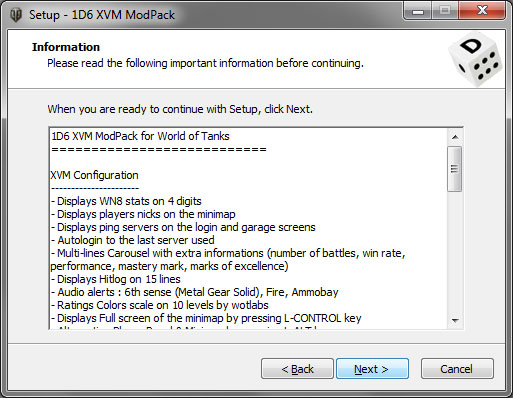
Task: Click the Next > button
Action: click(372, 369)
